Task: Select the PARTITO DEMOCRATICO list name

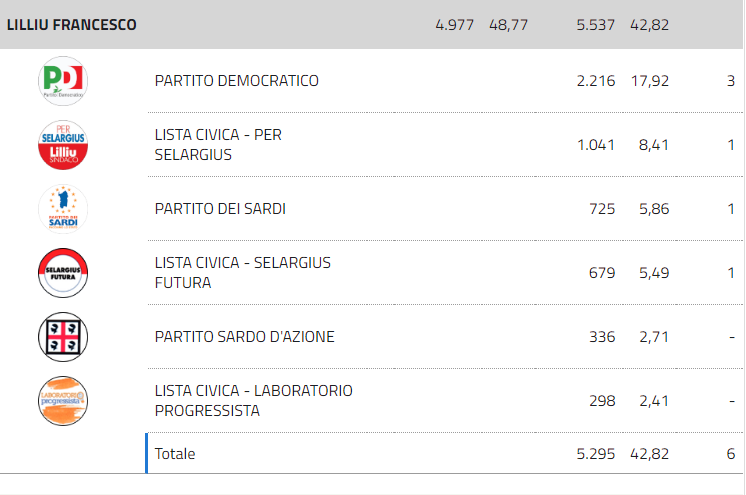Action: pos(236,81)
